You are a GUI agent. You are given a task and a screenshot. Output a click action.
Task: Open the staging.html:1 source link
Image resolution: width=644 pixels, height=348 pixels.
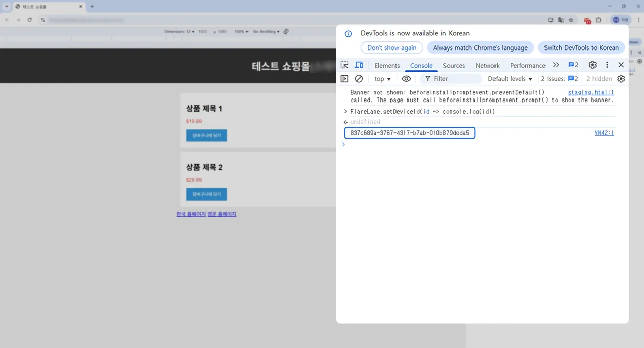coord(591,93)
